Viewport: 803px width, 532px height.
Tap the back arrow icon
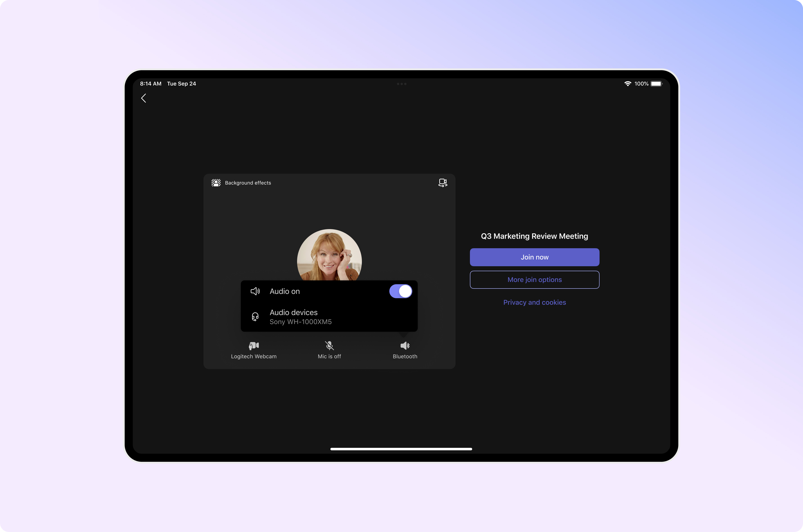(x=144, y=98)
